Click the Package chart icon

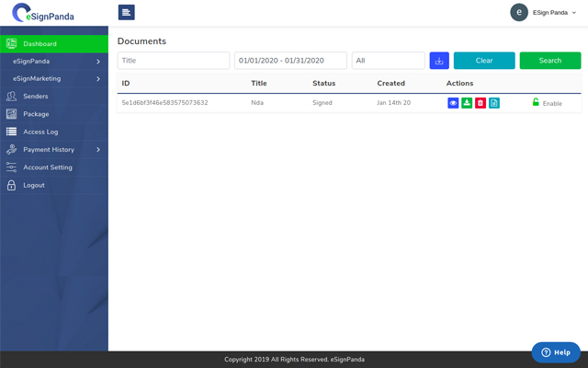pos(11,114)
